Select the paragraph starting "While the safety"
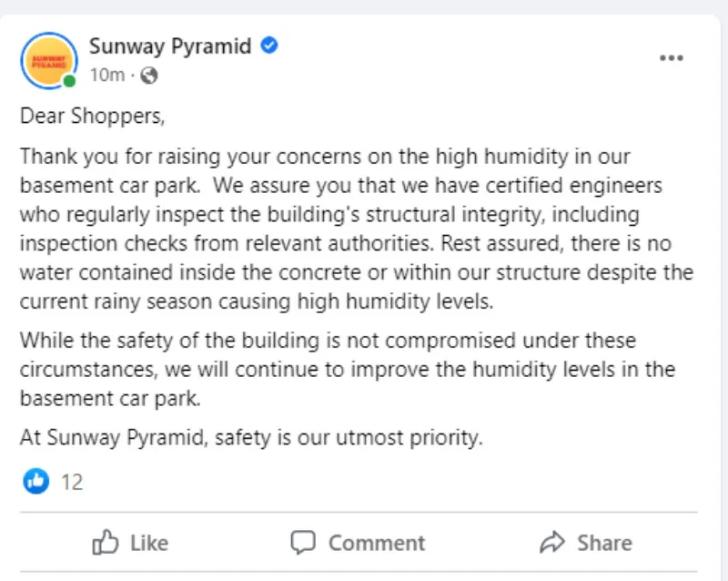Viewport: 728px width, 581px height. coord(348,370)
